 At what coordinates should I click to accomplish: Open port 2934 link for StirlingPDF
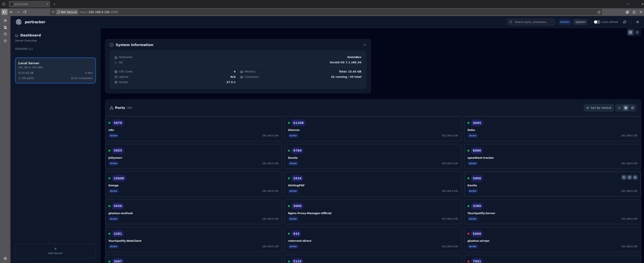[297, 178]
